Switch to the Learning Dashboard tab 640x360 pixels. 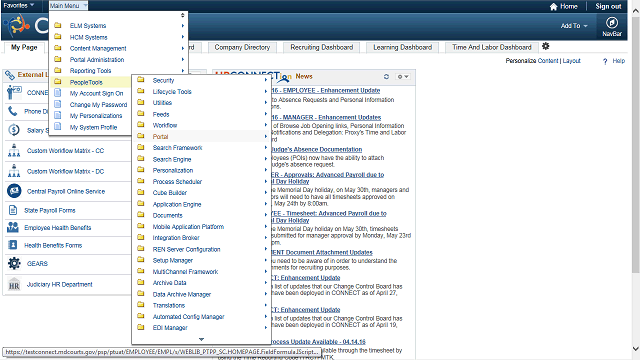click(402, 47)
